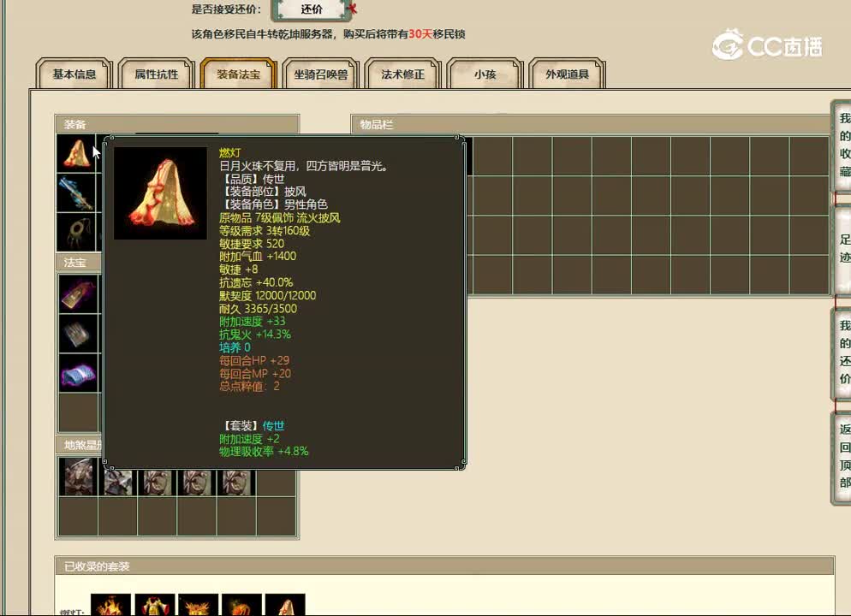
Task: Click the 装备 panel header
Action: click(x=177, y=124)
